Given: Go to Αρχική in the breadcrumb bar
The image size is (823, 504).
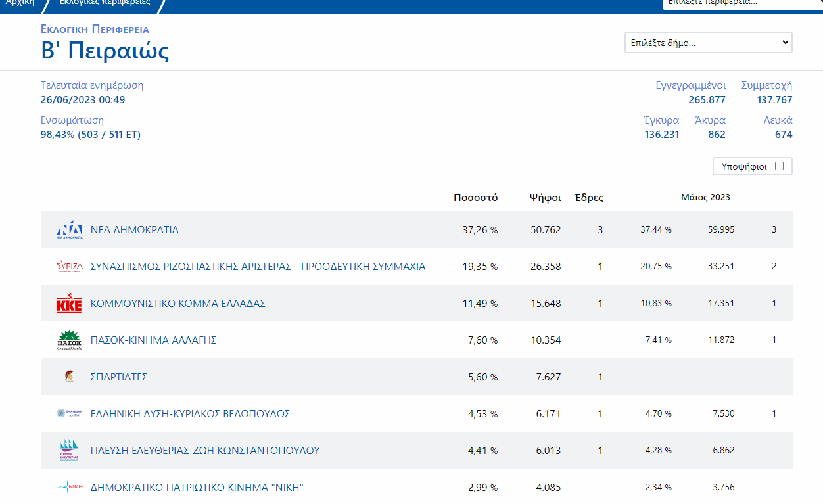Looking at the screenshot, I should point(20,3).
